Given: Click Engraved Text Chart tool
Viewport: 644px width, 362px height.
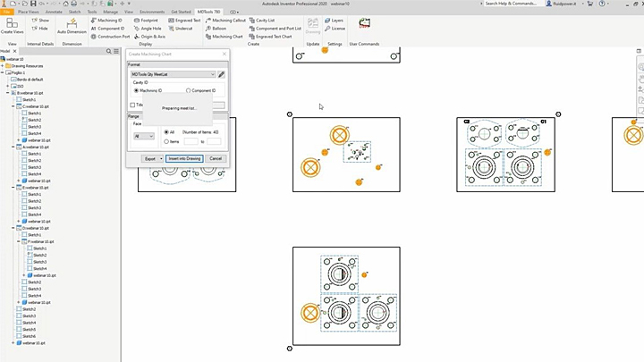Looking at the screenshot, I should (270, 37).
